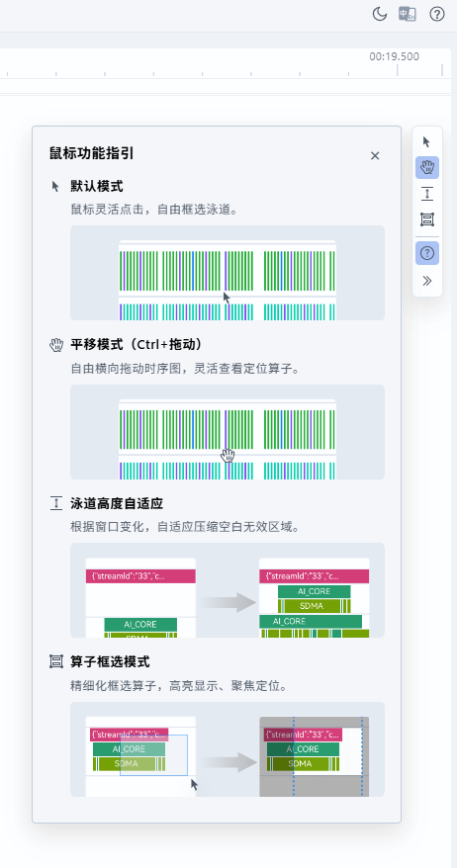This screenshot has width=457, height=868.
Task: Toggle mouse guide help button in side toolbar
Action: (x=427, y=253)
